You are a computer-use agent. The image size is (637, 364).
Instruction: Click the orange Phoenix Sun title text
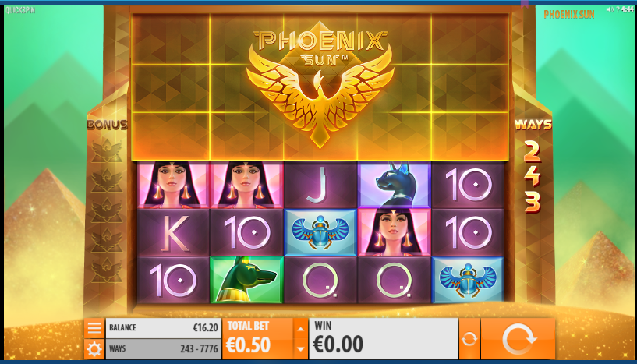click(568, 15)
